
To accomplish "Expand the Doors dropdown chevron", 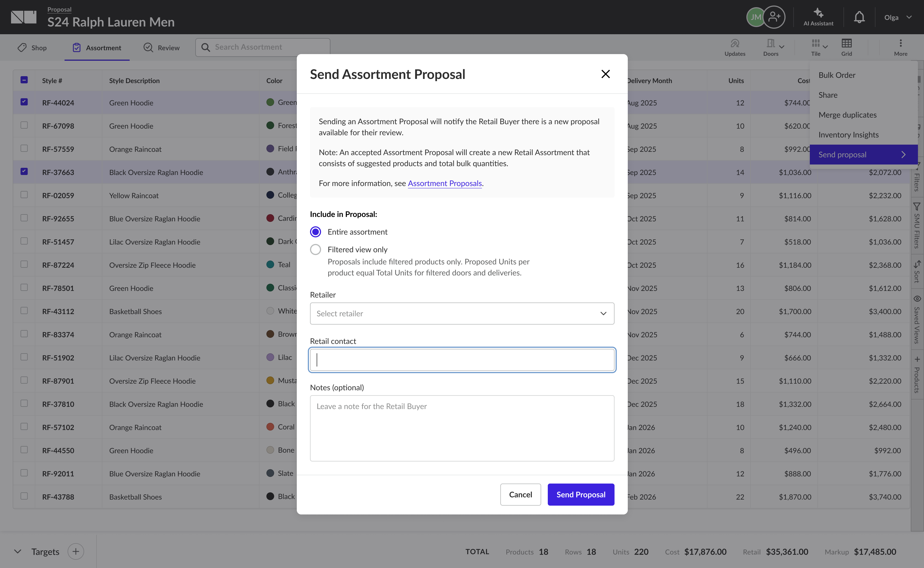I will click(782, 47).
